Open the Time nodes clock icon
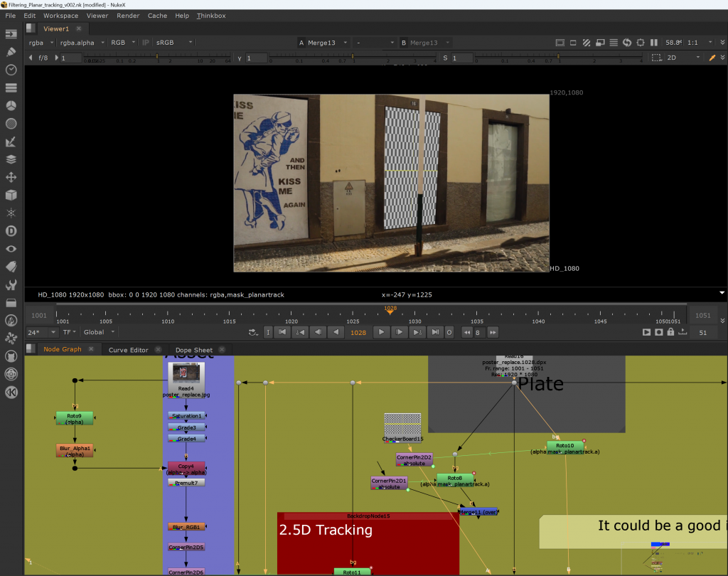 coord(11,70)
